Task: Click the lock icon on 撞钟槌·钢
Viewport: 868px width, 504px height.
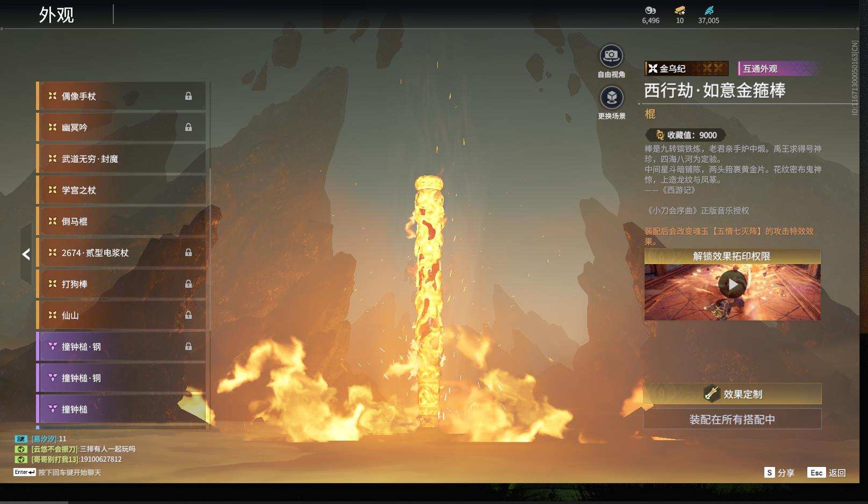Action: (189, 347)
